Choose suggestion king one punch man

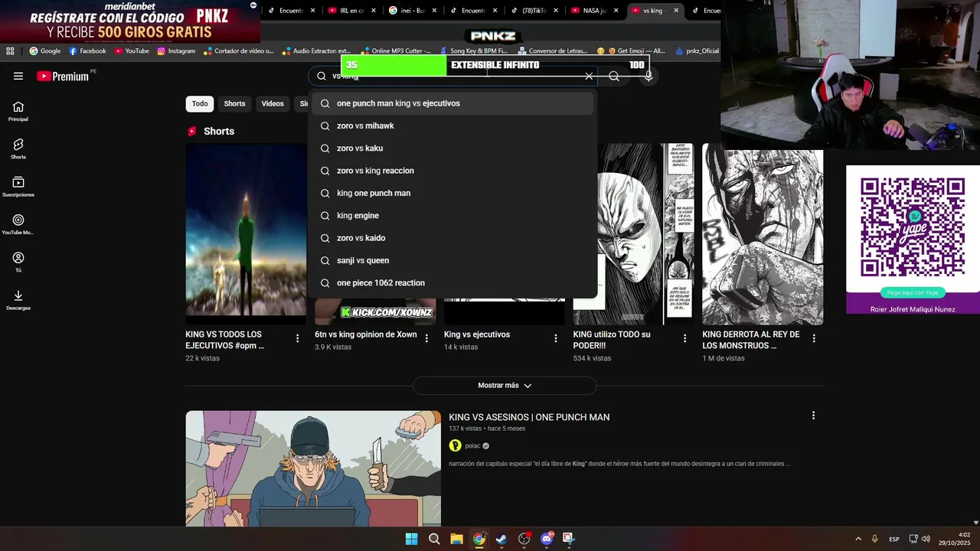click(x=452, y=193)
